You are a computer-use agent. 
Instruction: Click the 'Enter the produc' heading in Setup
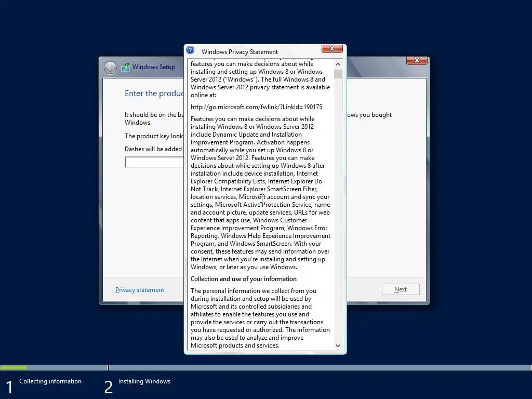(154, 94)
